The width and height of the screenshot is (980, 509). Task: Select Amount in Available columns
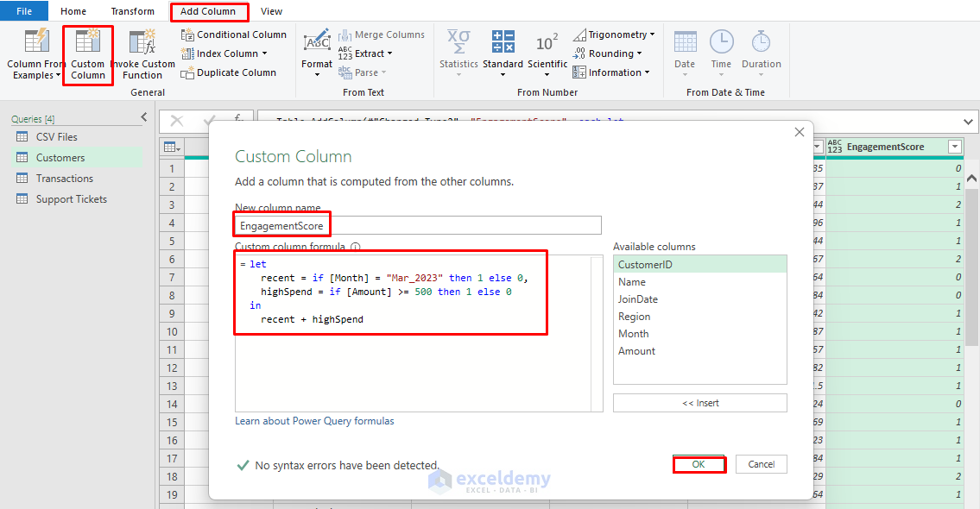(700, 351)
